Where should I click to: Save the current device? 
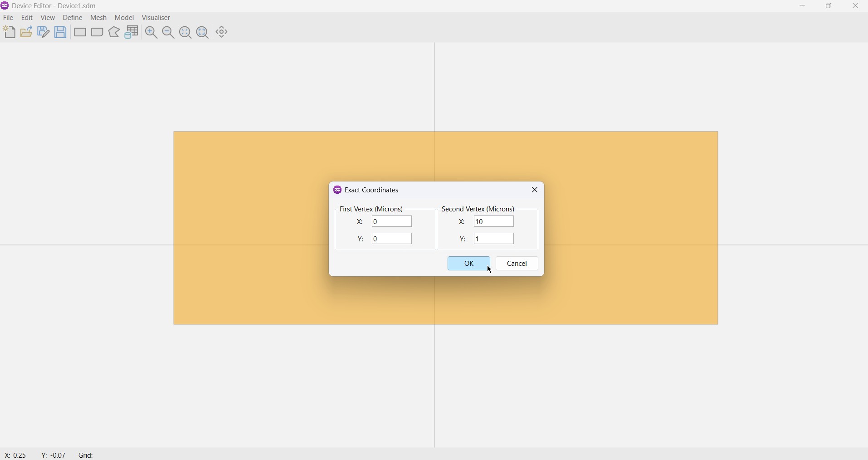[61, 32]
